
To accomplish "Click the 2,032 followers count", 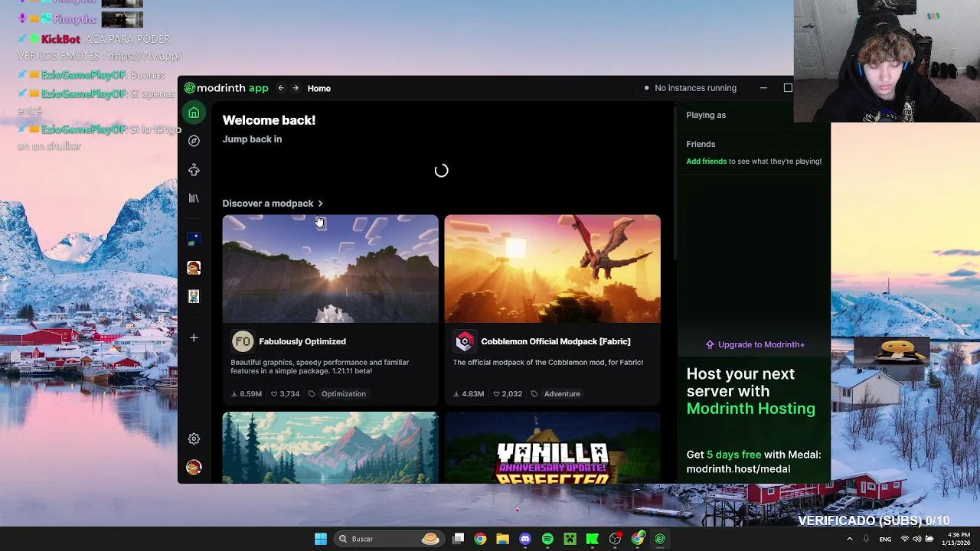I will coord(508,394).
